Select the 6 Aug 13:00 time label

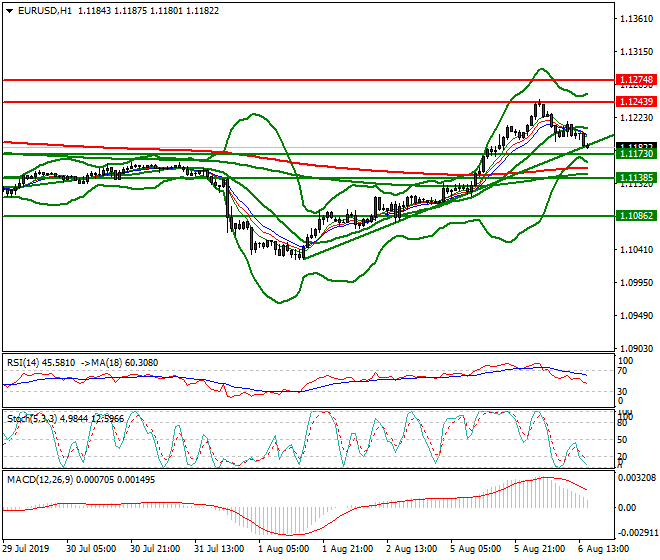pyautogui.click(x=604, y=549)
